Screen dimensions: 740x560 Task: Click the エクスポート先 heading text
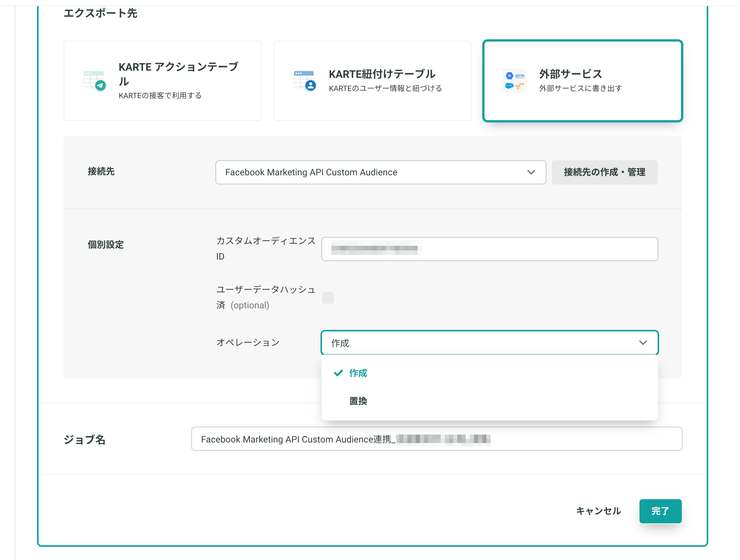100,13
